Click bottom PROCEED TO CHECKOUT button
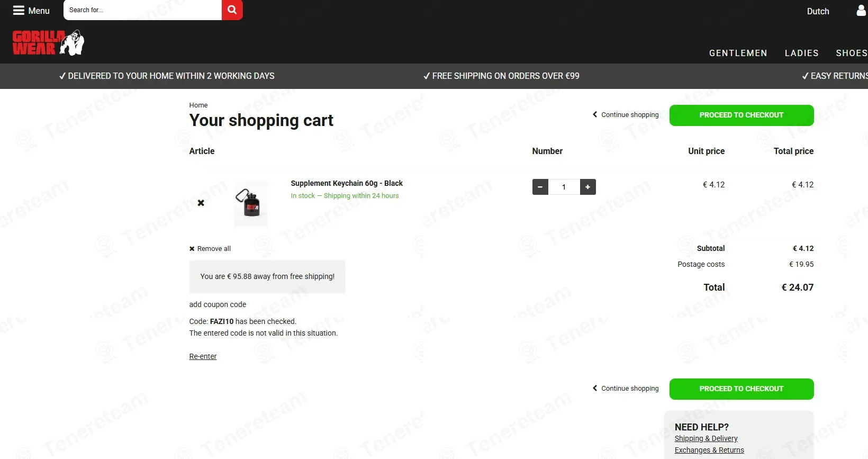Image resolution: width=868 pixels, height=459 pixels. [x=742, y=389]
